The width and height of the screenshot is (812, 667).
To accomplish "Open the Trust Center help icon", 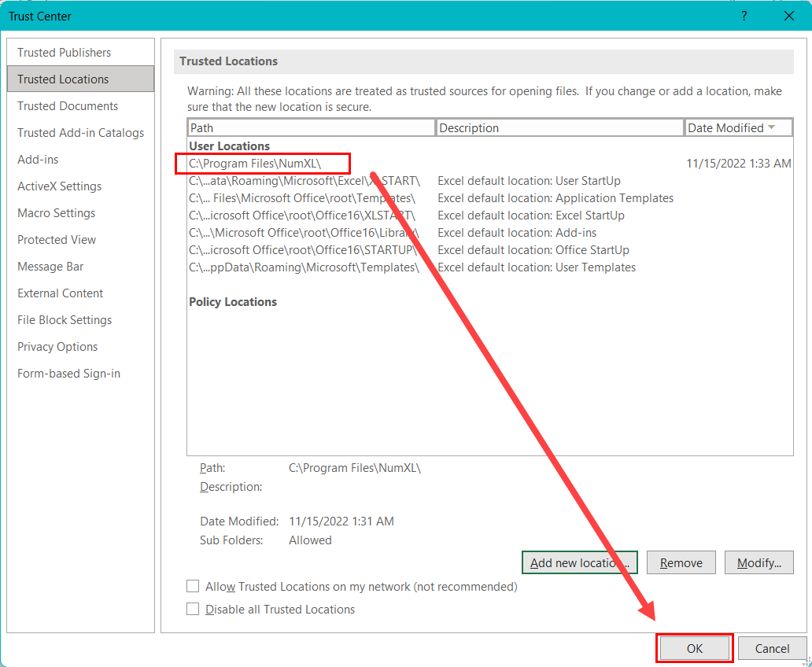I will tap(744, 16).
